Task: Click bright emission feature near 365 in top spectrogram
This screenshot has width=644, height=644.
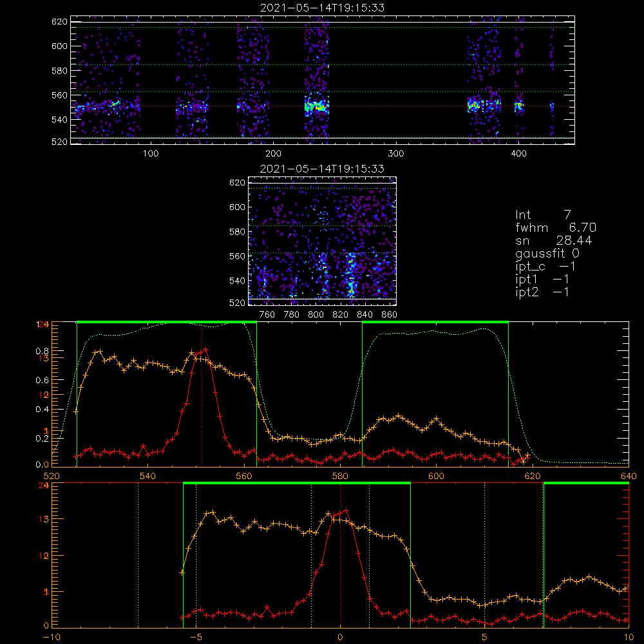Action: pos(473,106)
